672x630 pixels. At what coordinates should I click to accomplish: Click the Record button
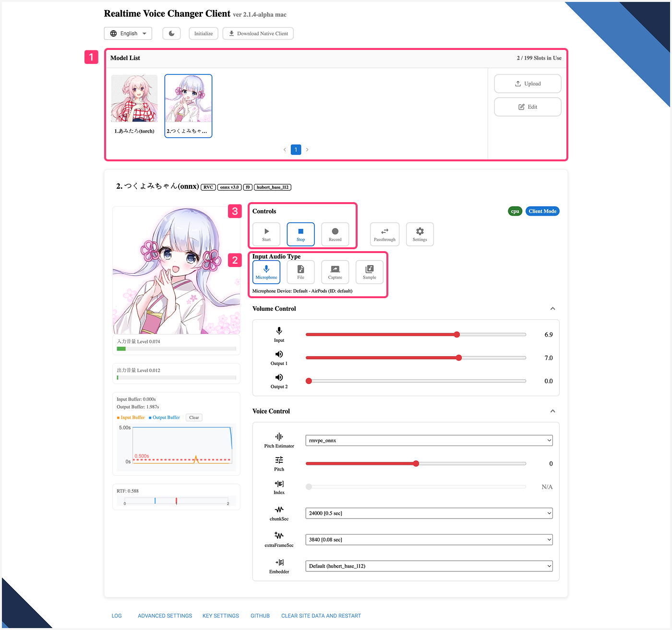[335, 234]
